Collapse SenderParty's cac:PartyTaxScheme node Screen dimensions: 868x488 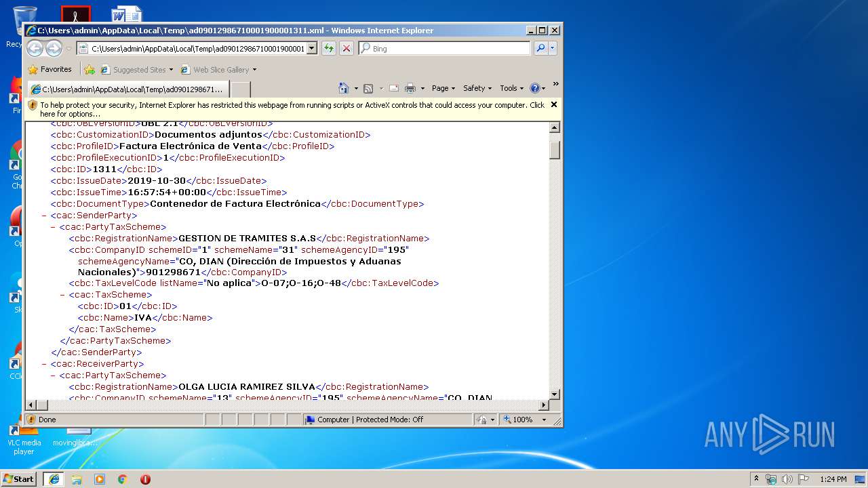pos(54,227)
